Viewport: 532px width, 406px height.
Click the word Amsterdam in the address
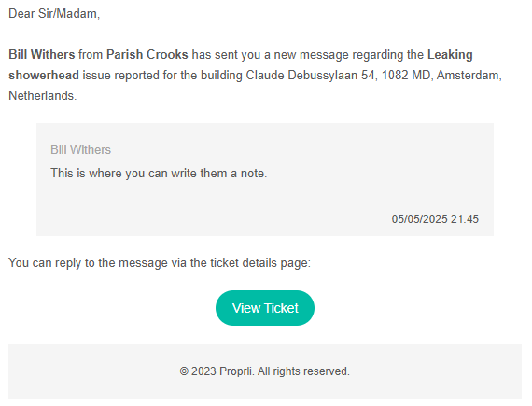(468, 75)
